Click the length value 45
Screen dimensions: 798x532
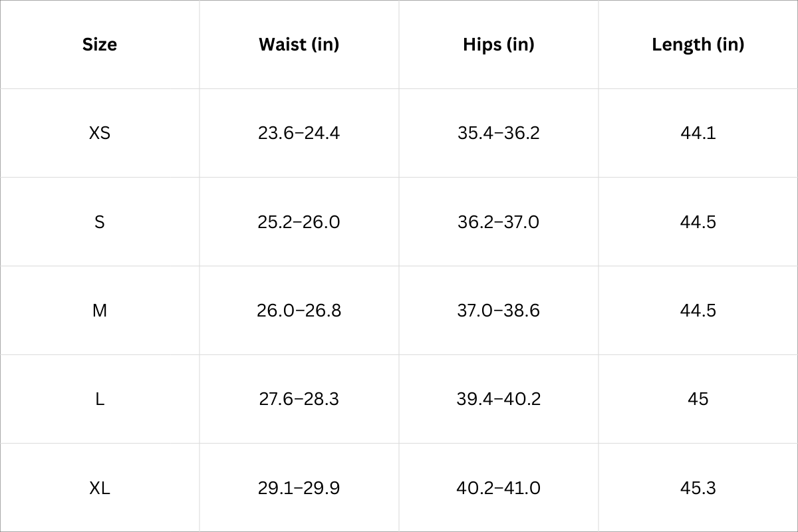tap(698, 399)
